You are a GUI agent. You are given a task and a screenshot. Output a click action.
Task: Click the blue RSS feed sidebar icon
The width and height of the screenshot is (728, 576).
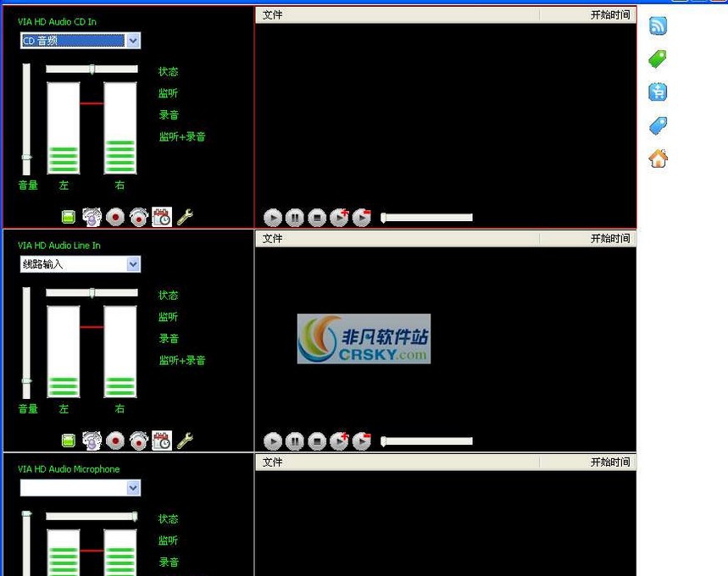pyautogui.click(x=658, y=25)
